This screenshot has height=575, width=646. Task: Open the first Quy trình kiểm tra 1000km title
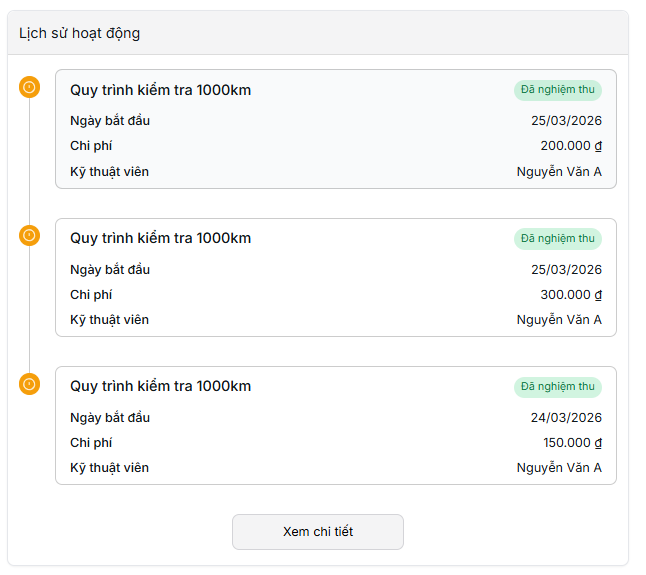[160, 90]
